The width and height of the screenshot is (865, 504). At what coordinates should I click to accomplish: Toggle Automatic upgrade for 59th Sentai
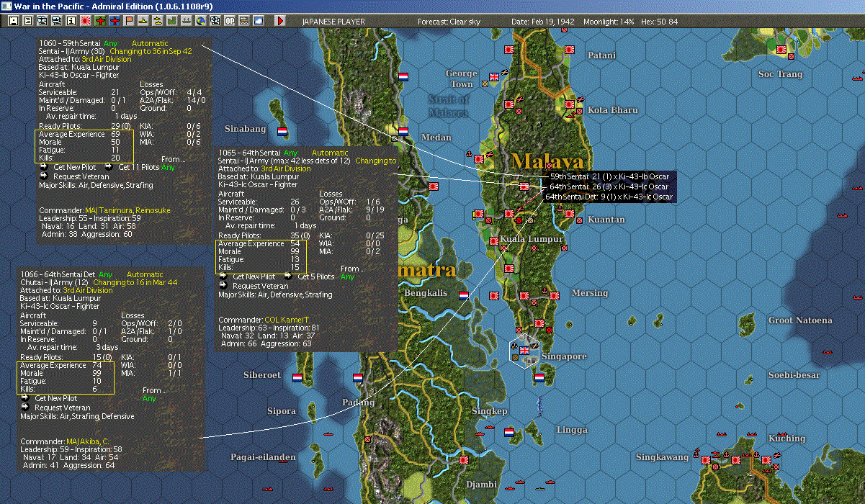(150, 43)
